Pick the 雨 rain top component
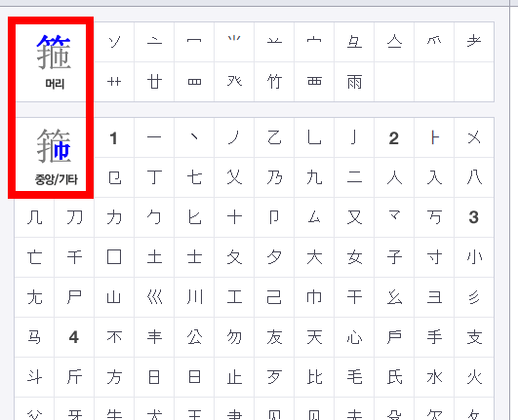 coord(354,82)
